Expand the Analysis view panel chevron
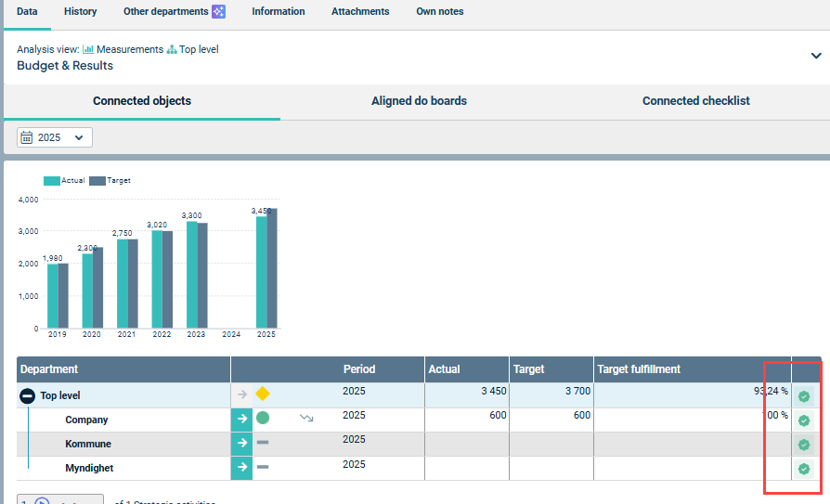Viewport: 830px width, 504px height. 816,56
